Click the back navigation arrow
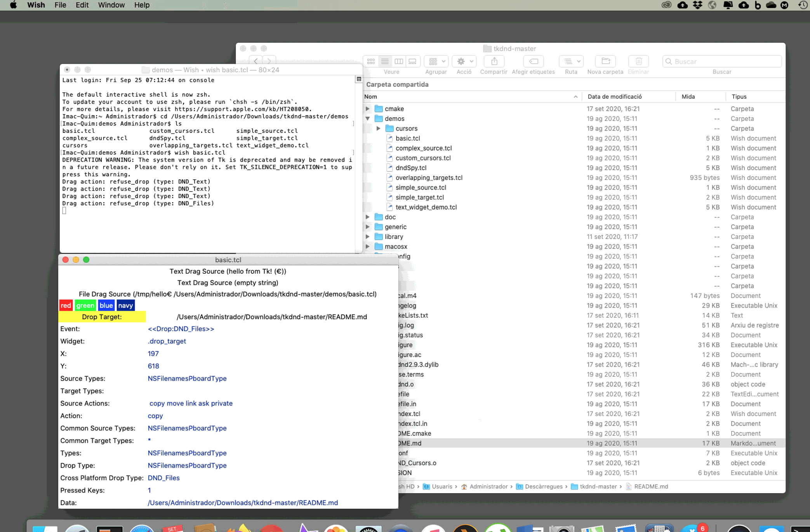This screenshot has height=532, width=810. click(x=255, y=61)
